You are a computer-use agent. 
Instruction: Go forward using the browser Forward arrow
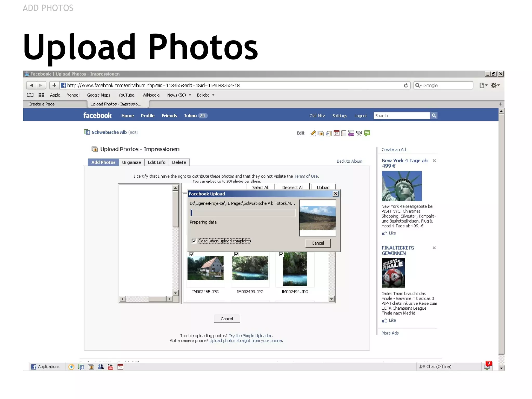(x=41, y=85)
